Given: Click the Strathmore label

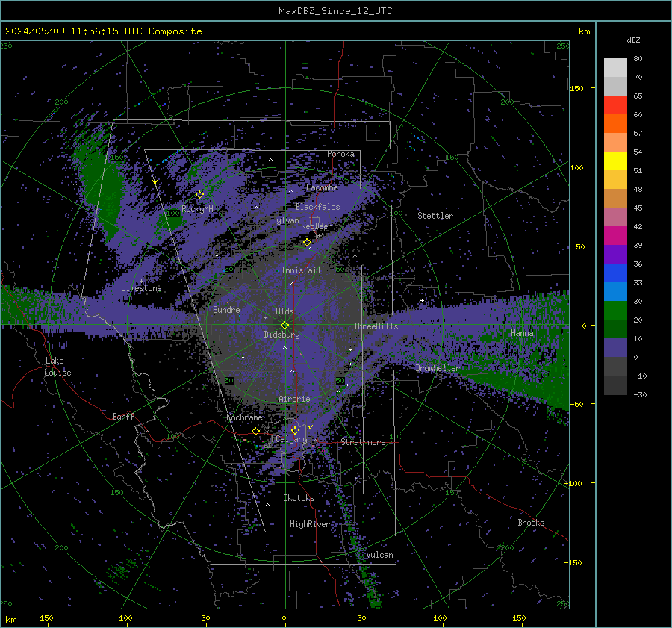Looking at the screenshot, I should (363, 442).
